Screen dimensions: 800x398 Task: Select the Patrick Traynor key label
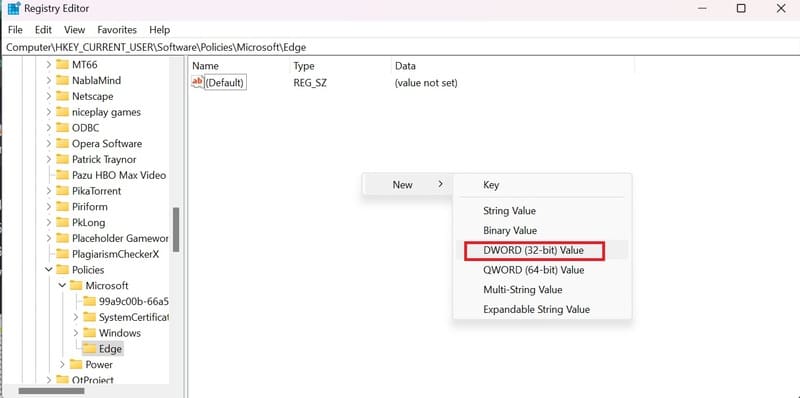click(104, 160)
